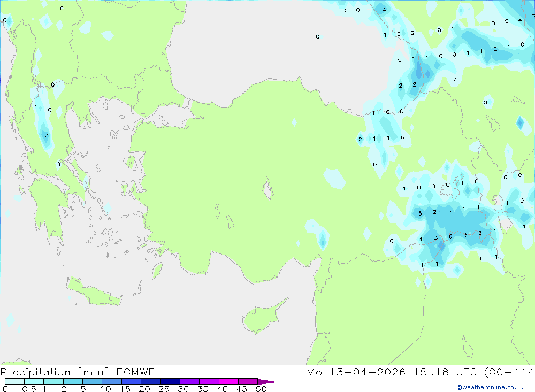Click legend scale label '50'

(x=262, y=389)
